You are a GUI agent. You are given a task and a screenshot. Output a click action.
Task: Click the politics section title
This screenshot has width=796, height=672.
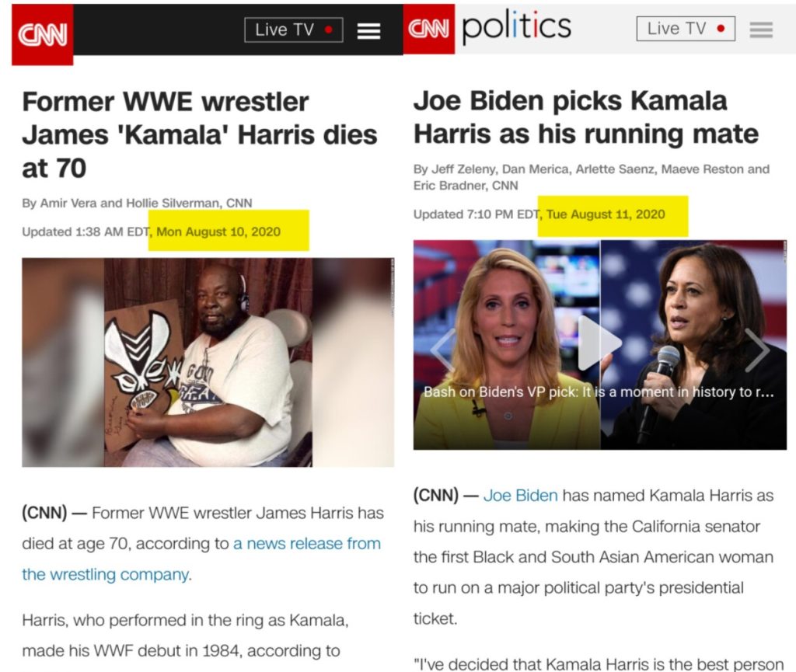tap(517, 26)
